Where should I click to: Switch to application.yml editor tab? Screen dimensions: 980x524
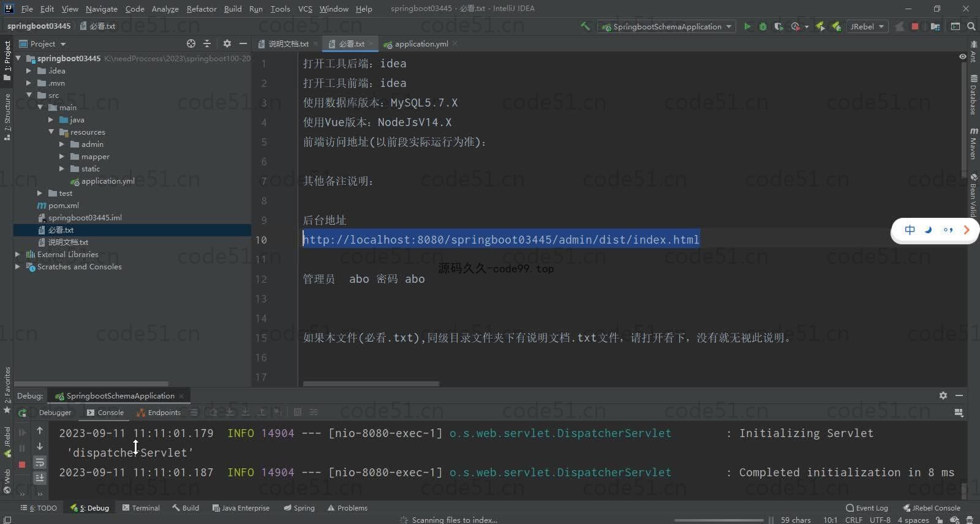click(420, 43)
